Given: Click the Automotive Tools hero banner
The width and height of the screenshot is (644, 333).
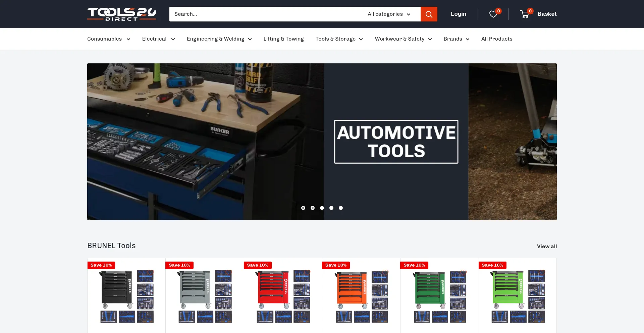Looking at the screenshot, I should click(x=322, y=142).
